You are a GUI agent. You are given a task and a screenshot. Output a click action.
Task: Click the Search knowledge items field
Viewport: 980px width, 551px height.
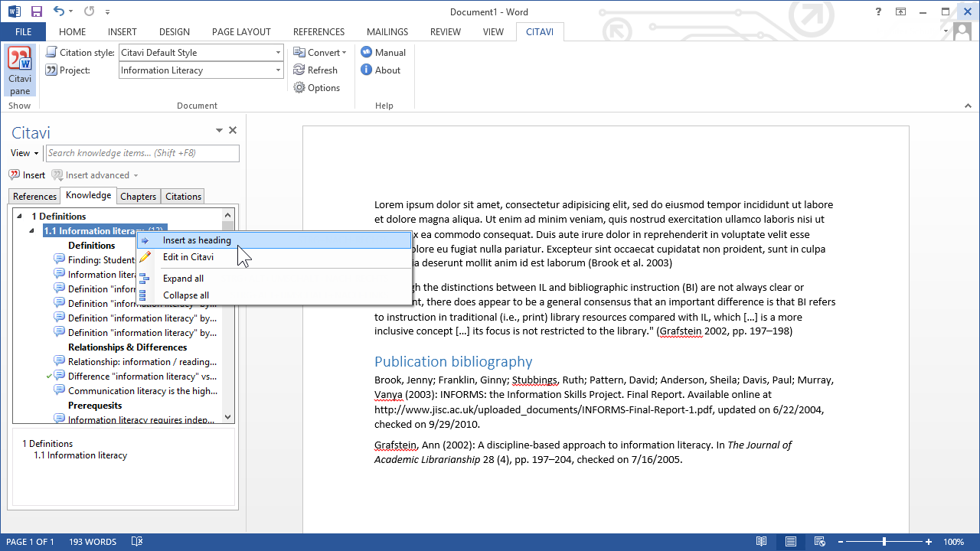click(x=142, y=153)
